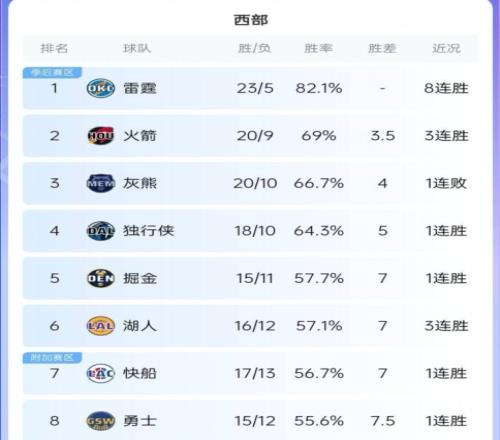Sort by the 排名 column header
The width and height of the screenshot is (500, 440).
coord(54,48)
